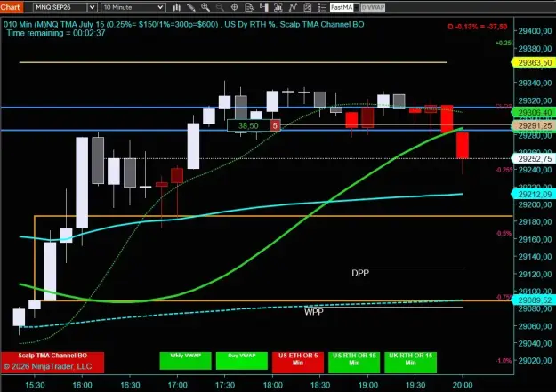Click the US ETH OR 5 Min button
556x392 pixels.
298,363
